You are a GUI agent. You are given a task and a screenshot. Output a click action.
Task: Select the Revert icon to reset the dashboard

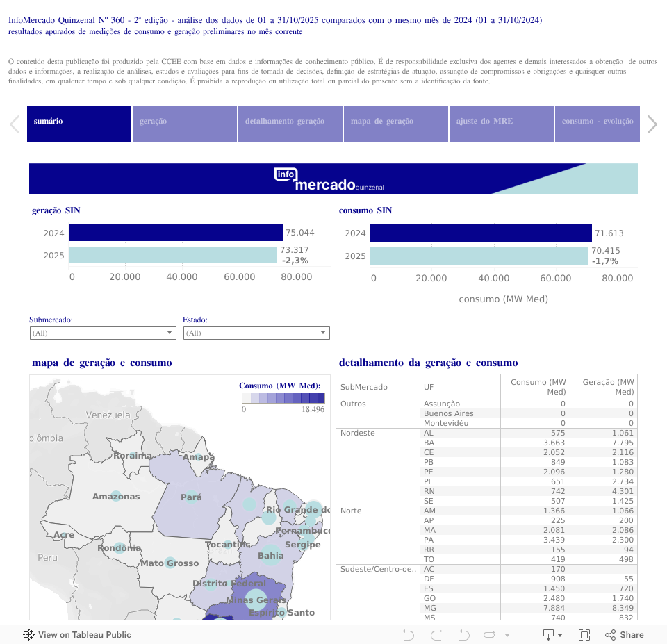click(463, 634)
